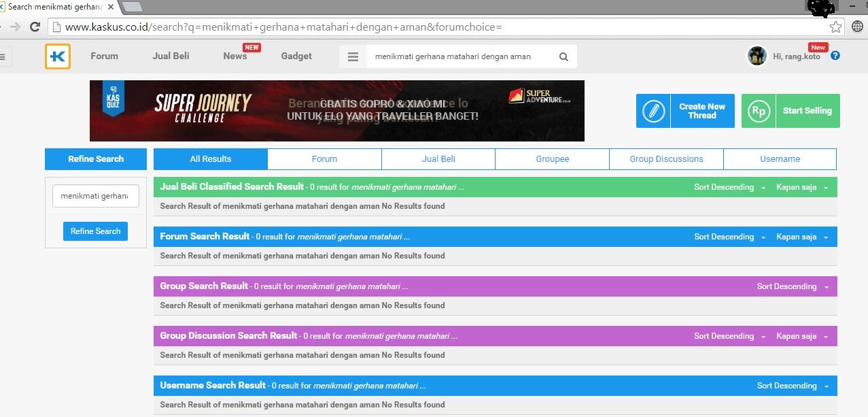Select the All Results tab
Viewport: 868px width, 417px height.
[211, 159]
